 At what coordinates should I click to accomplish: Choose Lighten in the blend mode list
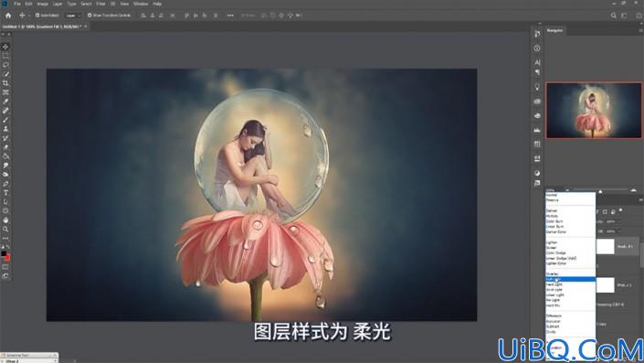(x=570, y=242)
